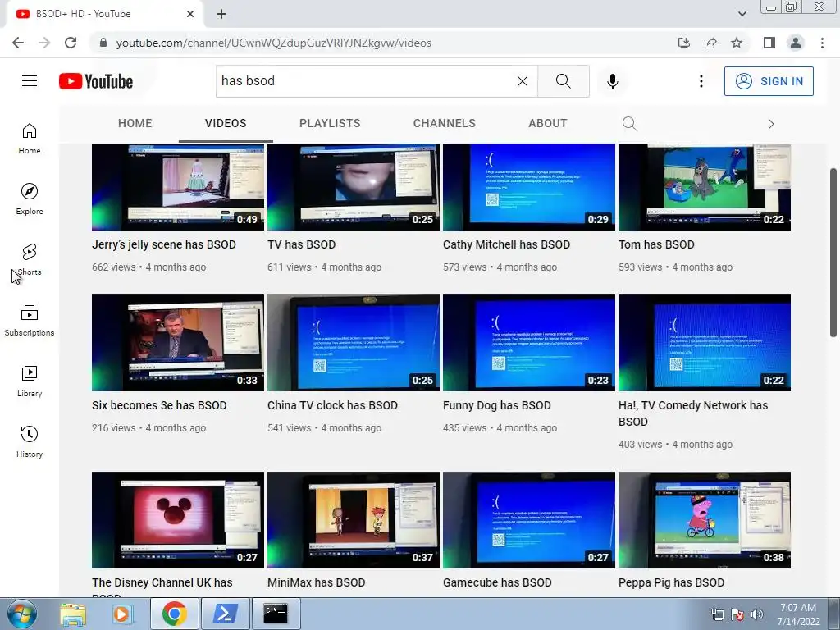This screenshot has width=840, height=630.
Task: Open media player taskbar icon
Action: coord(121,614)
